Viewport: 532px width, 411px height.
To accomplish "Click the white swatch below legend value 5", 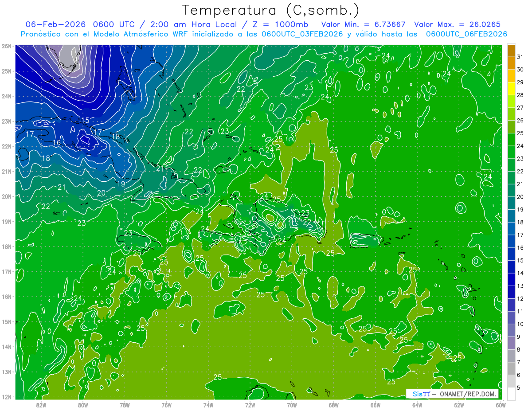I will (511, 394).
